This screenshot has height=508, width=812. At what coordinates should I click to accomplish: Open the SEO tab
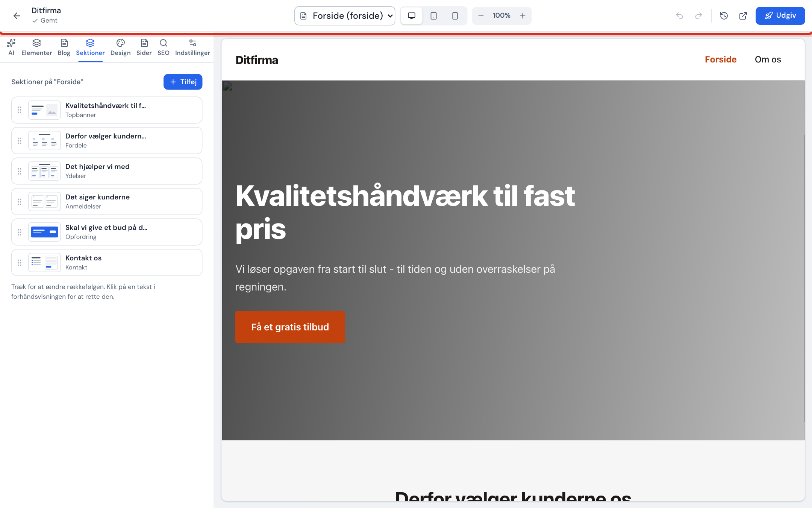click(163, 47)
